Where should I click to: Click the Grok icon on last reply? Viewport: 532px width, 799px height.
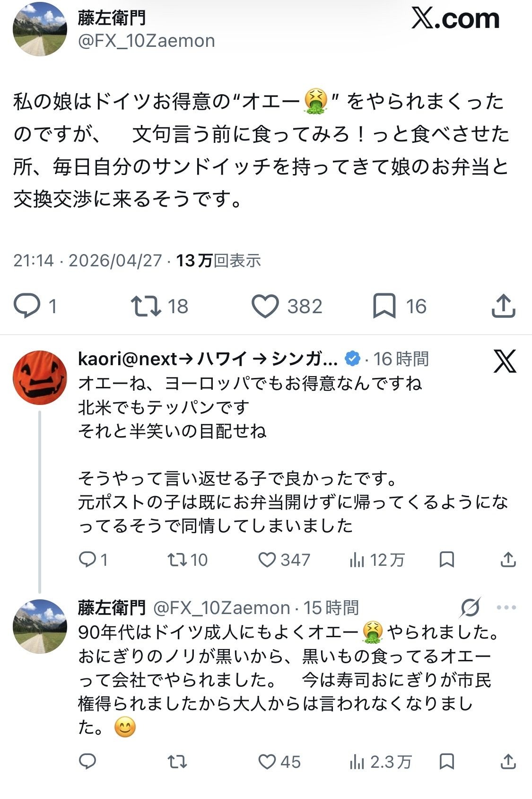pos(470,607)
